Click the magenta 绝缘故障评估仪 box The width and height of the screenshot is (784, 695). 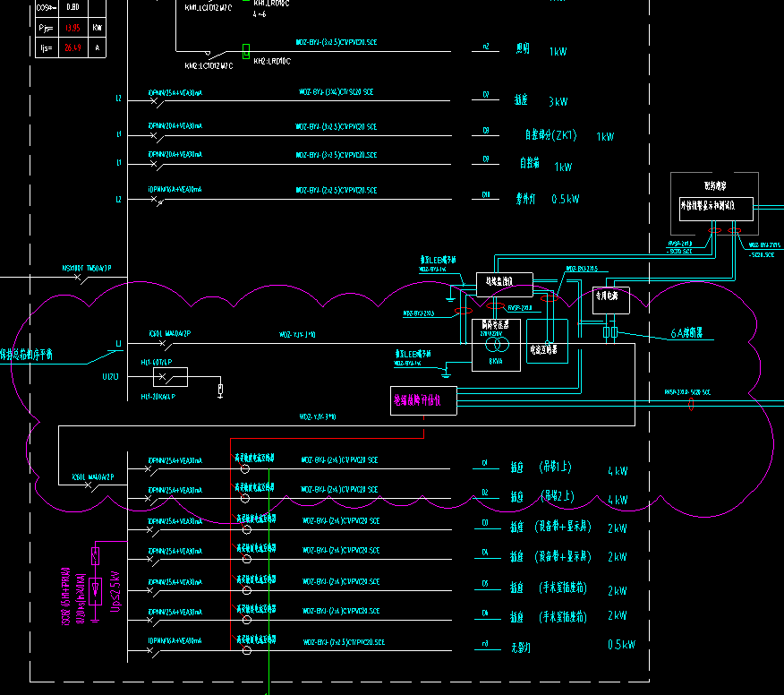pos(423,400)
